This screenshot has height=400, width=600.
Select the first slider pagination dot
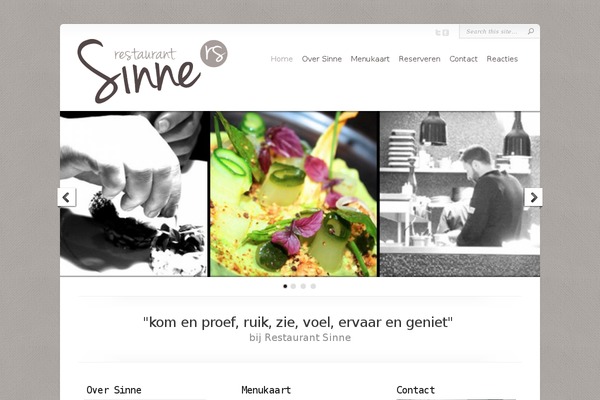[x=285, y=286]
